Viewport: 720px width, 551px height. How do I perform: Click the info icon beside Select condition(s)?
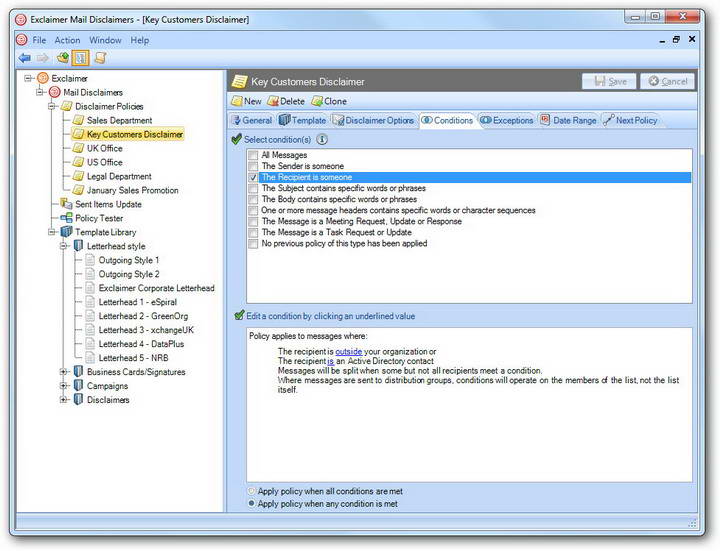click(x=322, y=139)
